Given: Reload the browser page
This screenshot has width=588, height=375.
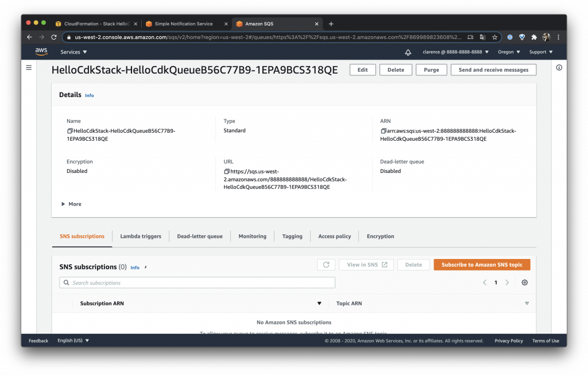Looking at the screenshot, I should click(54, 37).
